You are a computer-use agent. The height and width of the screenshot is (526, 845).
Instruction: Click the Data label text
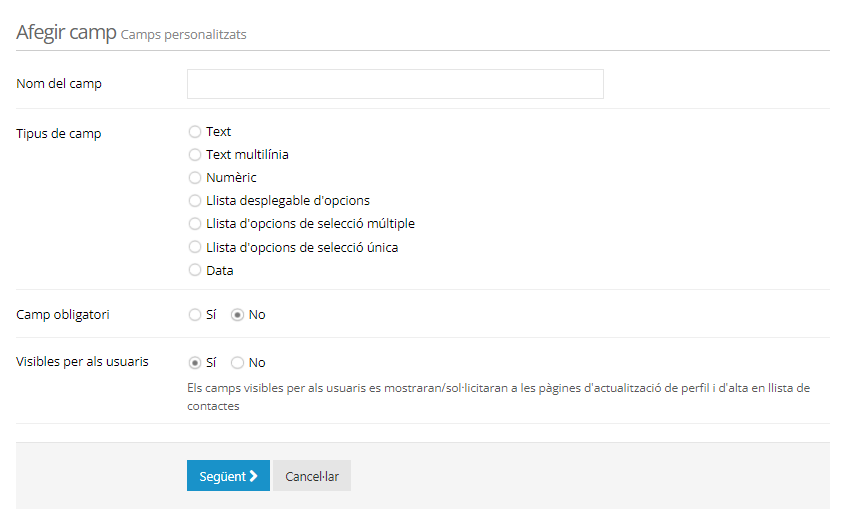coord(220,271)
